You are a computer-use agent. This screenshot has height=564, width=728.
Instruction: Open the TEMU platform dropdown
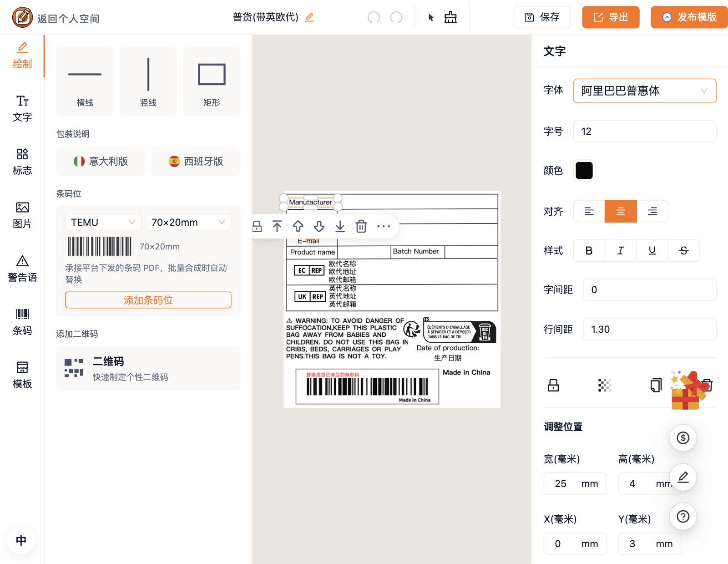(x=103, y=222)
